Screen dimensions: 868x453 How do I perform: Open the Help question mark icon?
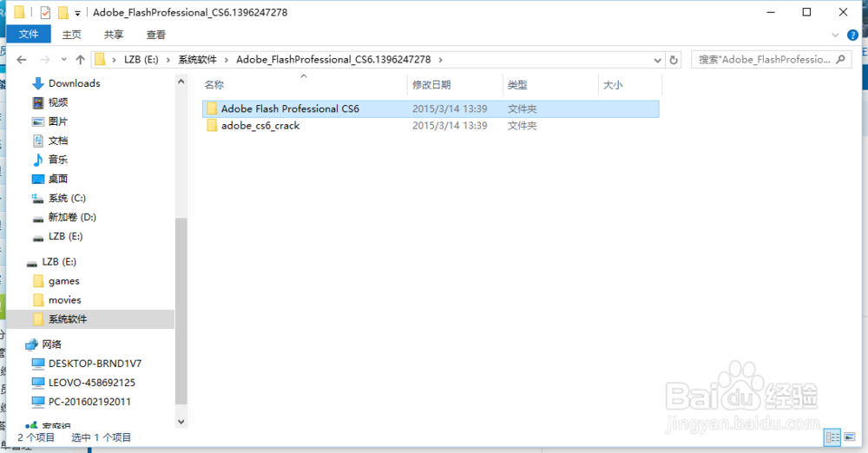pyautogui.click(x=852, y=35)
